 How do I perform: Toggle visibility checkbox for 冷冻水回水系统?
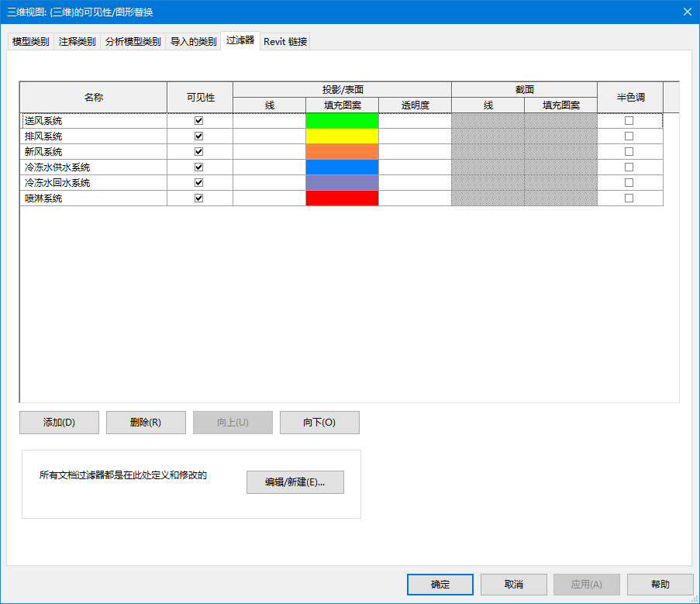tap(198, 182)
